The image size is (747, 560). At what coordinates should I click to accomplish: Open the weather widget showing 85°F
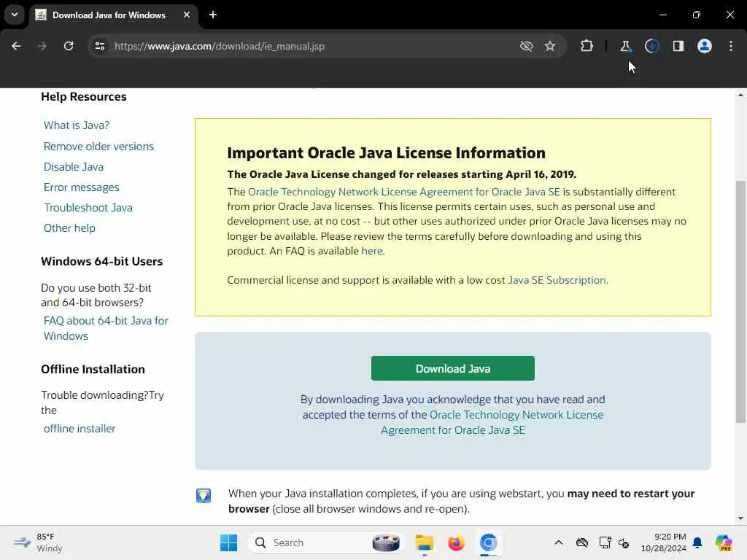[x=39, y=542]
